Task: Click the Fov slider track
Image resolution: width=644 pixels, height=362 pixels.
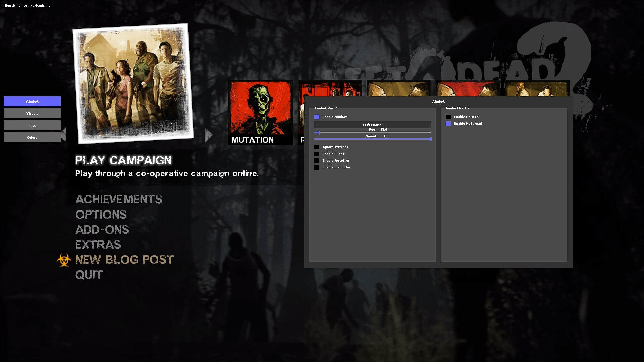Action: (x=372, y=133)
